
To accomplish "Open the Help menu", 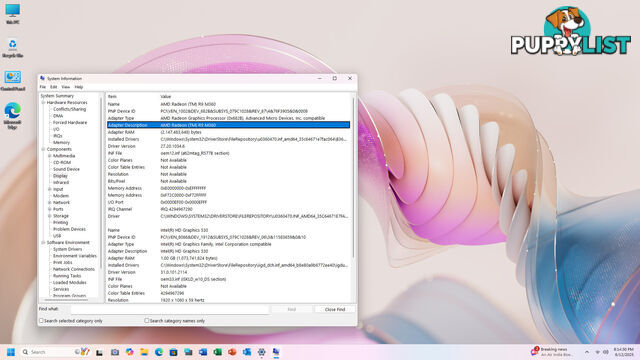I will click(79, 87).
